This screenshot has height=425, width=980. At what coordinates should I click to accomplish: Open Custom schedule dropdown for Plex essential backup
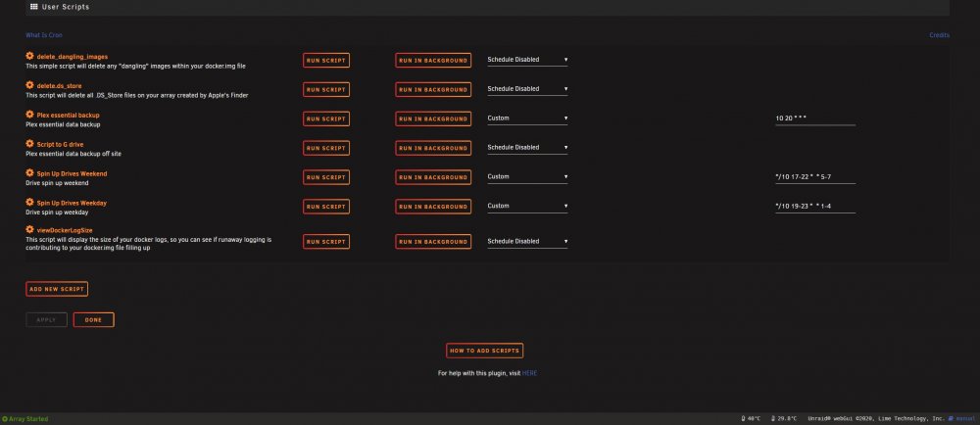click(527, 118)
